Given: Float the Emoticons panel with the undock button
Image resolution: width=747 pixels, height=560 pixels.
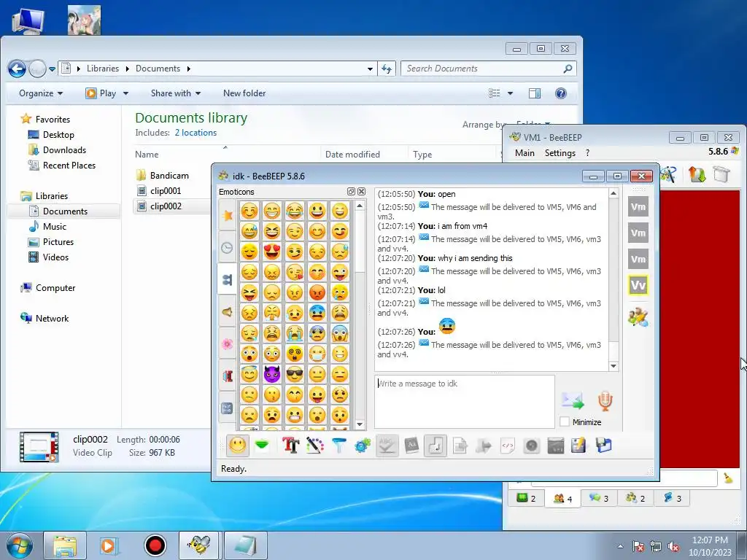Looking at the screenshot, I should click(x=351, y=192).
